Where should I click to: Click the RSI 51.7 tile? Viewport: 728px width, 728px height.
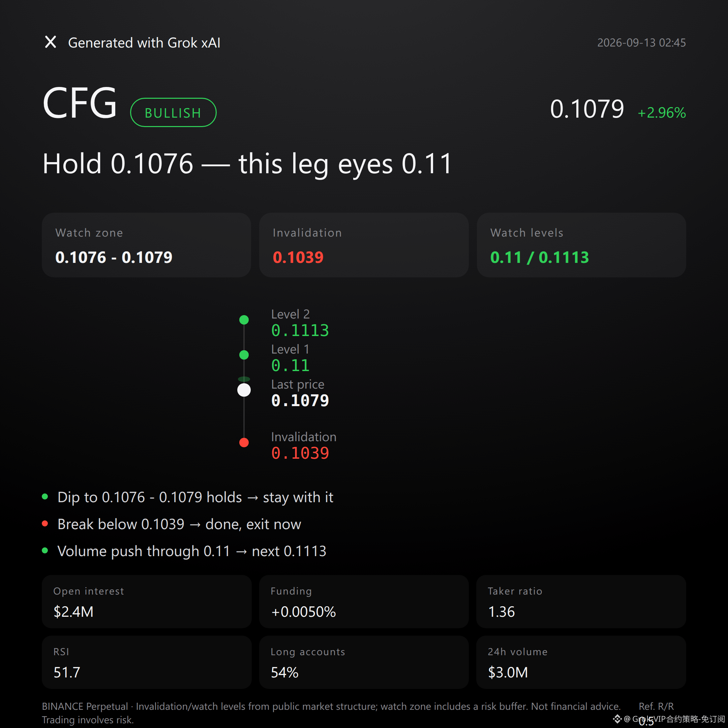click(147, 662)
